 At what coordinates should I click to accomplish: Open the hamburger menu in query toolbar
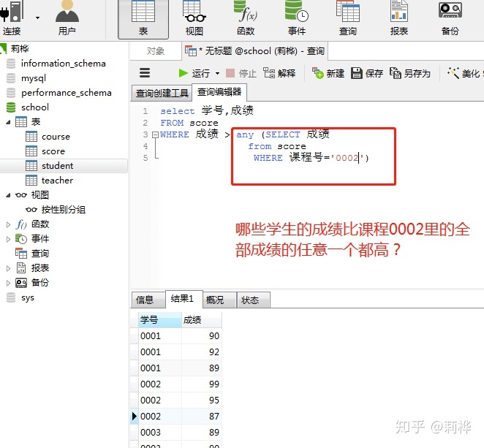point(145,73)
